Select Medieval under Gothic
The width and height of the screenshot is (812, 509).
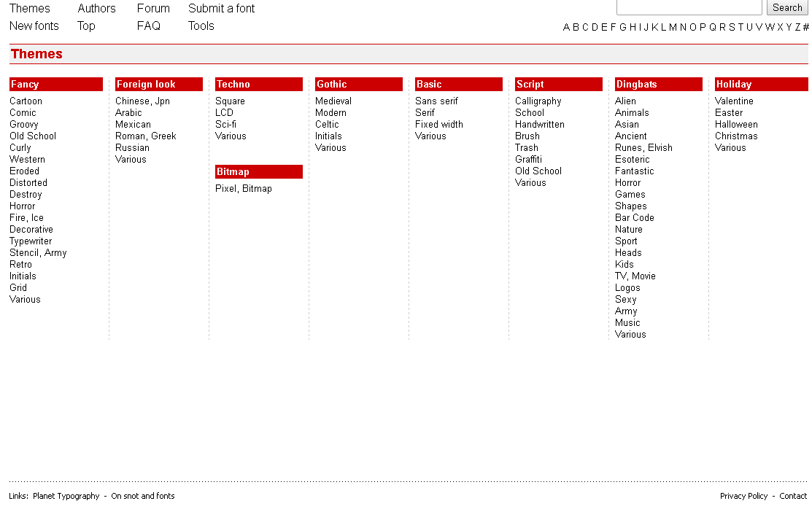coord(333,101)
